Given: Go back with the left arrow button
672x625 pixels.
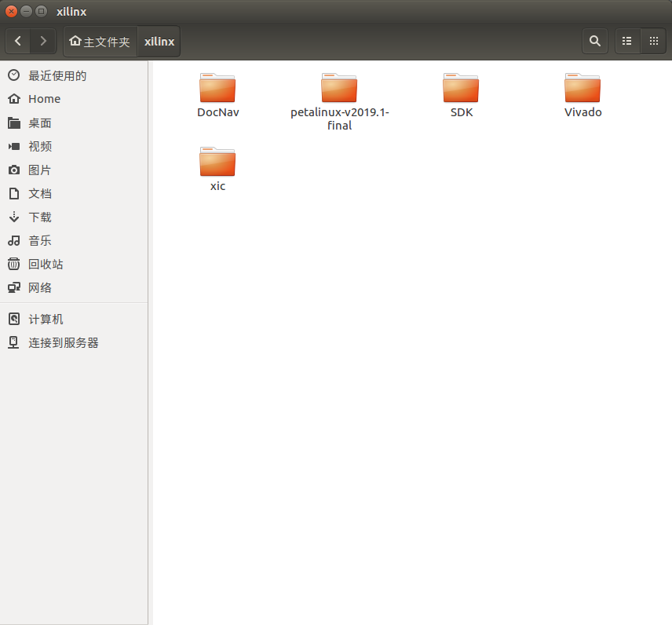Looking at the screenshot, I should tap(18, 41).
